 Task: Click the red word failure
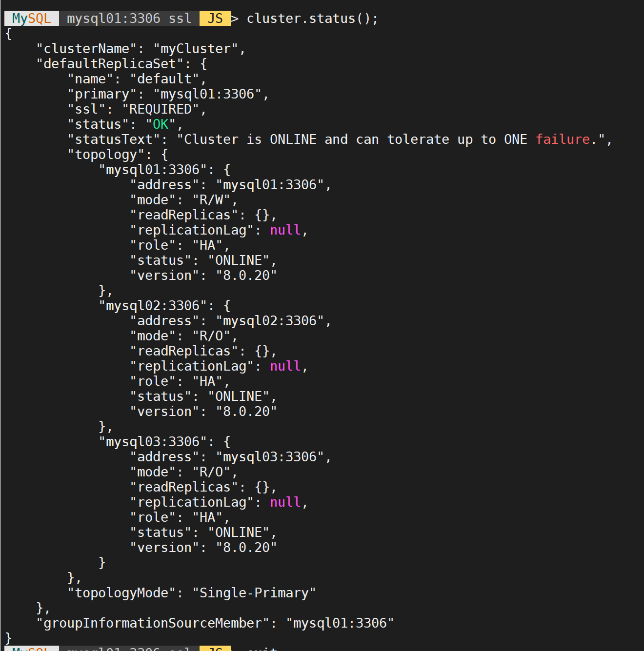(563, 139)
